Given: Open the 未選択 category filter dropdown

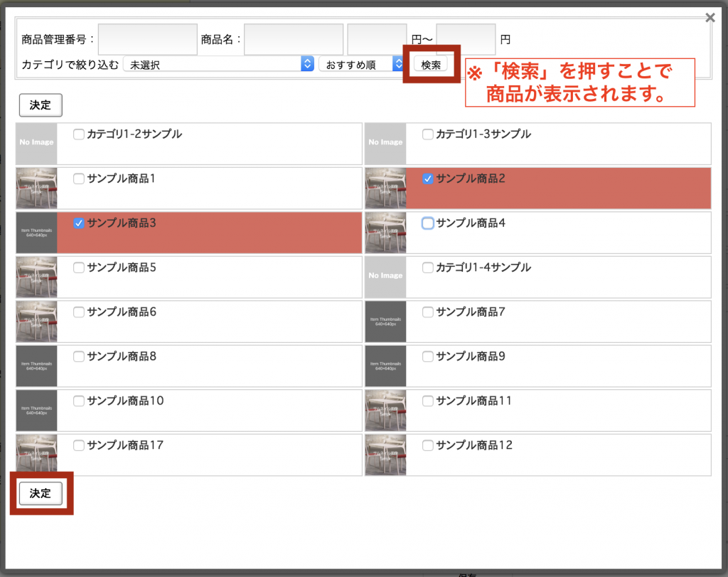Looking at the screenshot, I should (218, 63).
